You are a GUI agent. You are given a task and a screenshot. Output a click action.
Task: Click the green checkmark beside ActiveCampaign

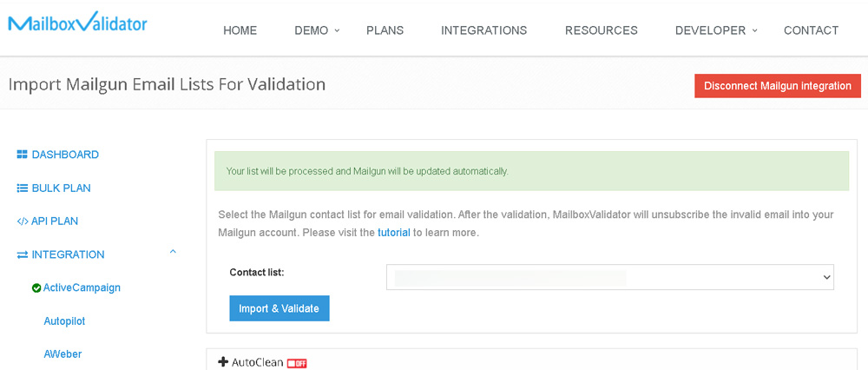36,288
